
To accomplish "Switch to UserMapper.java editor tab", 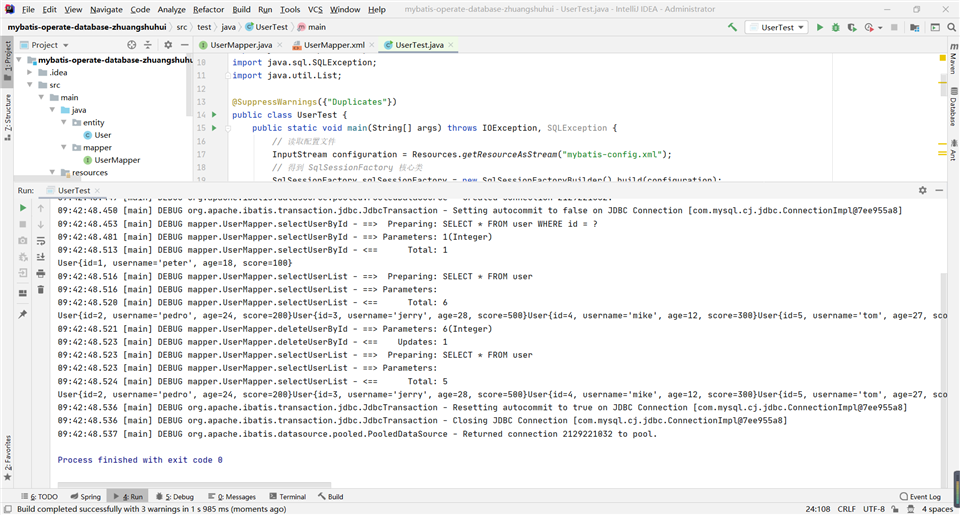I will click(x=241, y=45).
